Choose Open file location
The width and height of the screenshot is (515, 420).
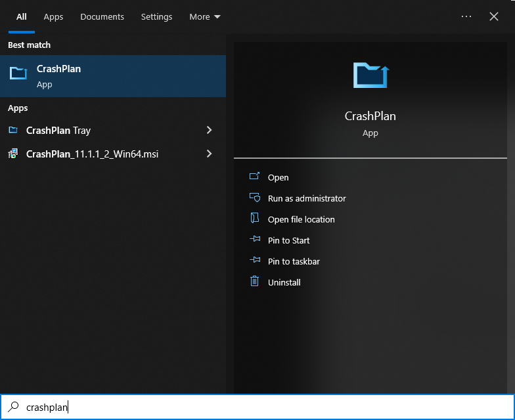301,219
